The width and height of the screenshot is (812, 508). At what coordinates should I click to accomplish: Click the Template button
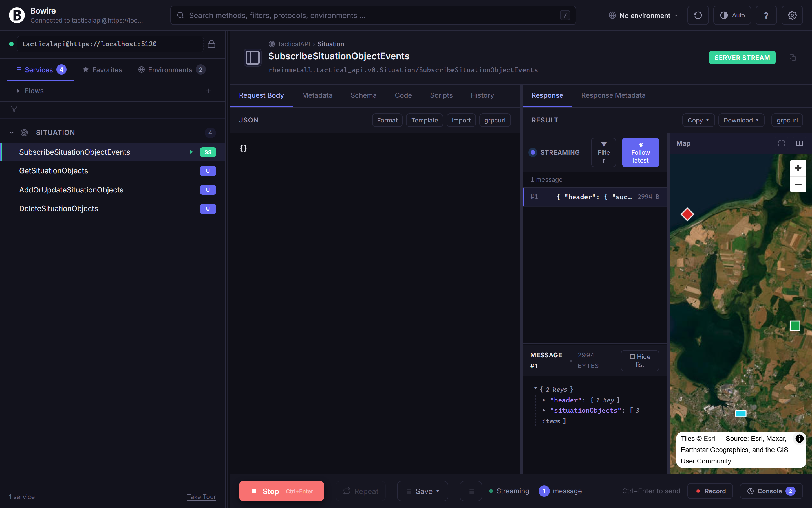424,120
